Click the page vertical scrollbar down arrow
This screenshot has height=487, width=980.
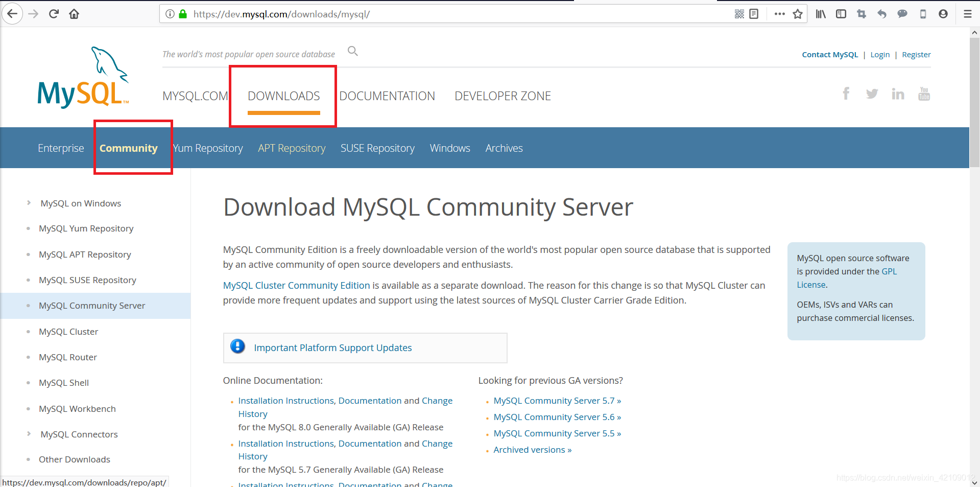974,482
